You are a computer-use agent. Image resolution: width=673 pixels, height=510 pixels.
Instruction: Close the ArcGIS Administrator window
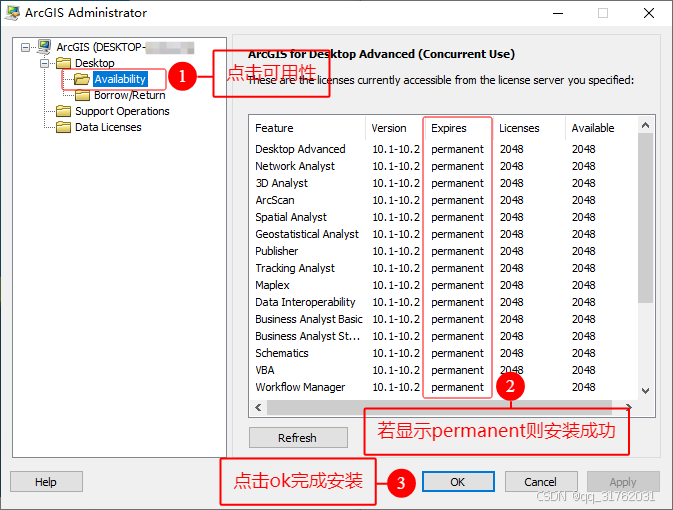(649, 13)
